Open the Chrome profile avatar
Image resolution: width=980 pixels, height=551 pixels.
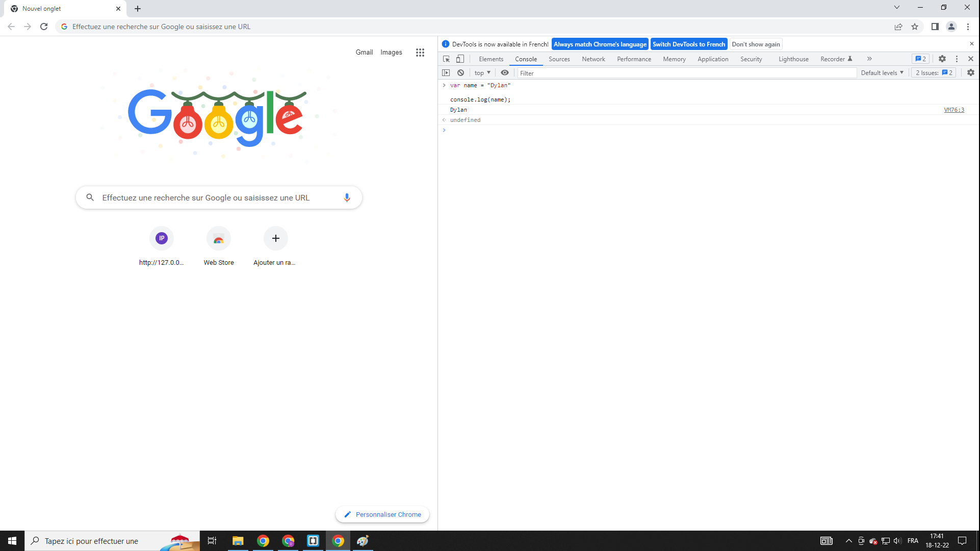pyautogui.click(x=951, y=27)
